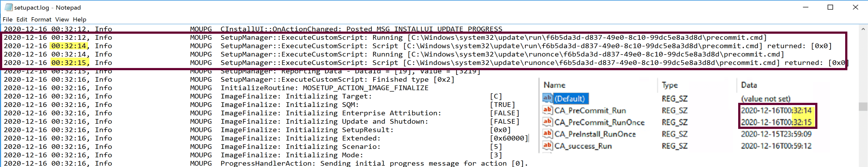Open the Format menu
The width and height of the screenshot is (868, 167).
(x=41, y=19)
